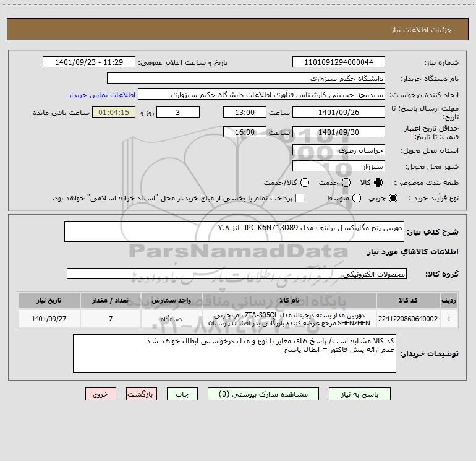Click the goods group field محصولات الکترونیکی
Screen dimensions: 476x461
pos(237,274)
